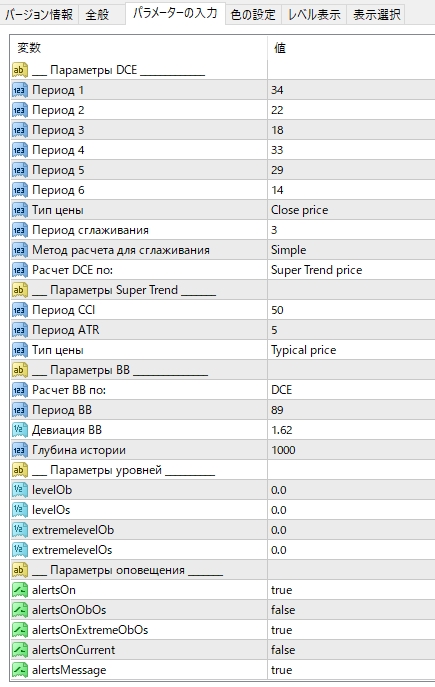Image resolution: width=435 pixels, height=687 pixels.
Task: Click the icon beside Период сглаживания
Action: (20, 230)
